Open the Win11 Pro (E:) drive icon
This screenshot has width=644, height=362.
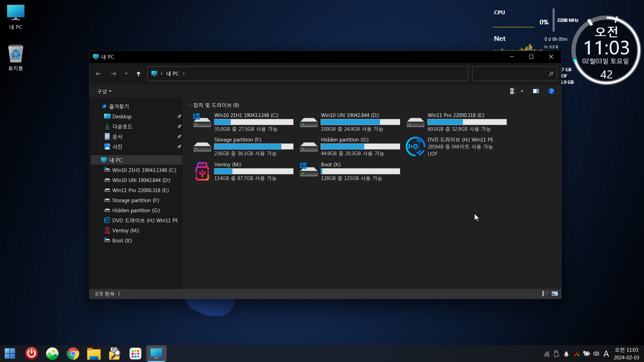tap(415, 122)
